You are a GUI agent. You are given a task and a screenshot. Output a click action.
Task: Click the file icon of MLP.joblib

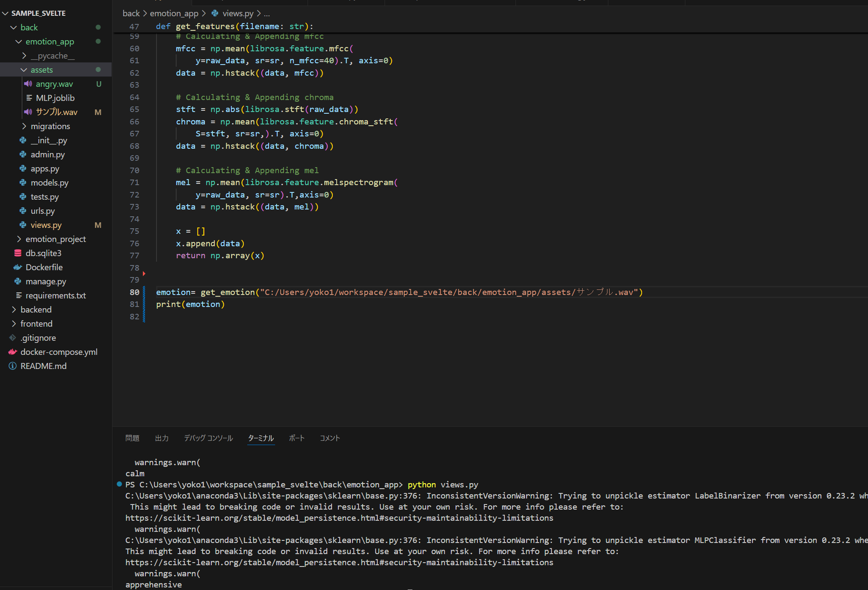29,98
